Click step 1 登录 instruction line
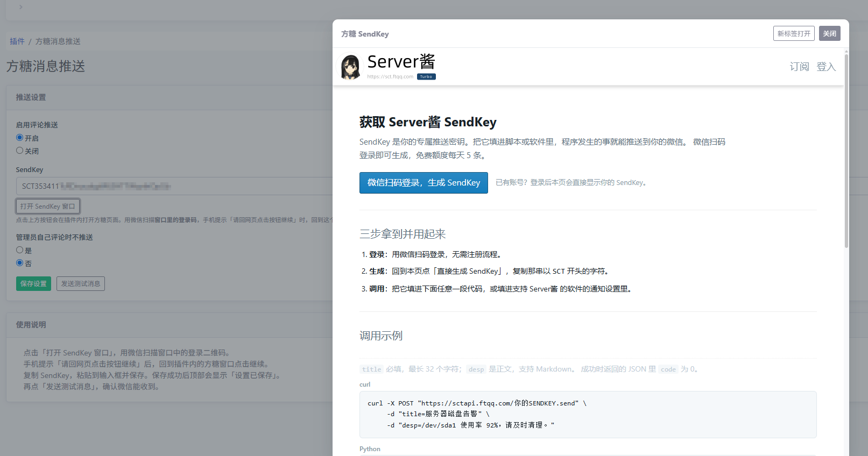This screenshot has width=868, height=456. 433,254
